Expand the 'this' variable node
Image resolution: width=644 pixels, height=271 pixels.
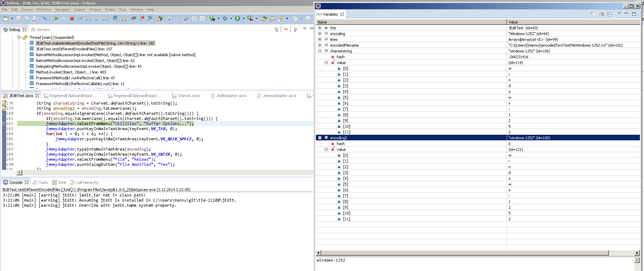[320, 28]
